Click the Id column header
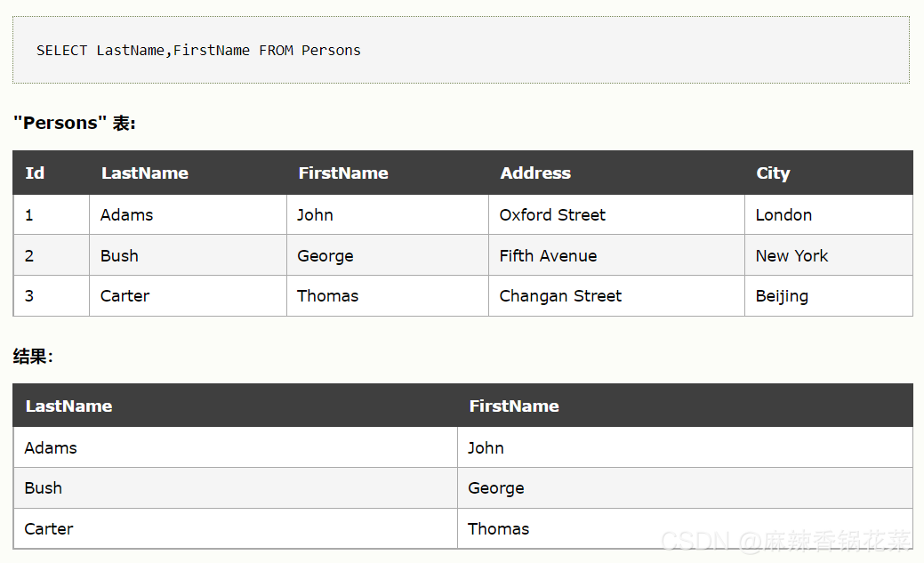Viewport: 924px width, 563px height. pos(52,173)
